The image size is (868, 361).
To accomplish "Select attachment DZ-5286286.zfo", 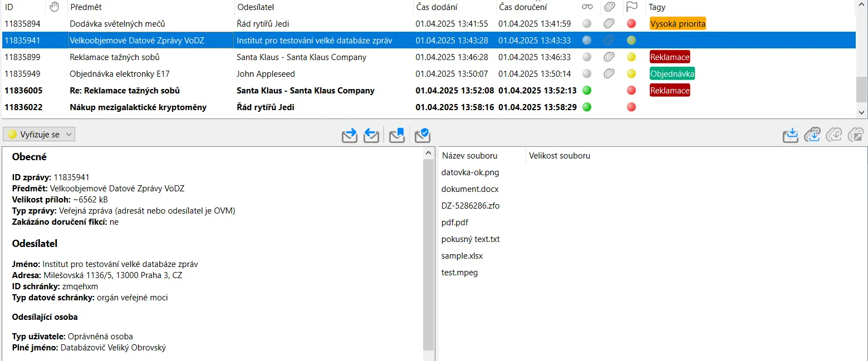I will click(470, 206).
